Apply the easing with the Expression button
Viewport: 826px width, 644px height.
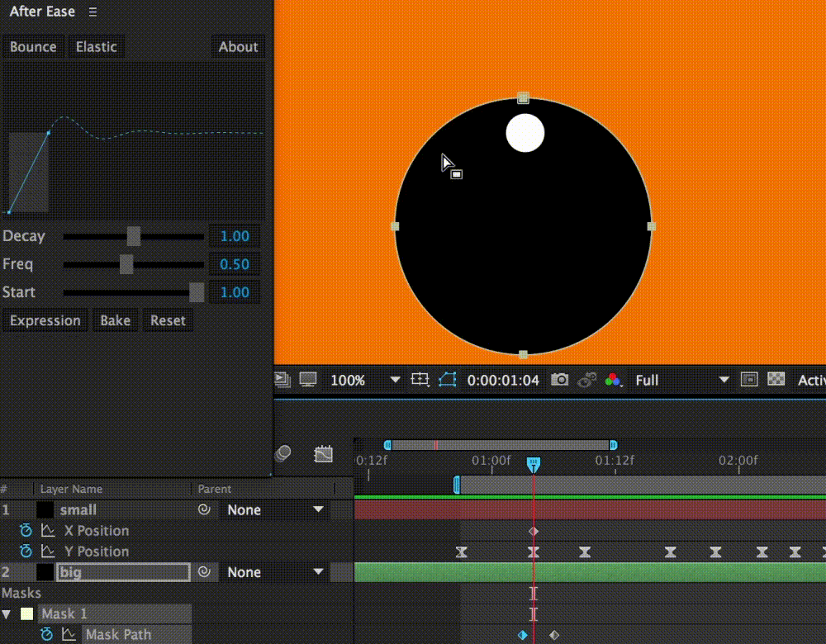(45, 320)
